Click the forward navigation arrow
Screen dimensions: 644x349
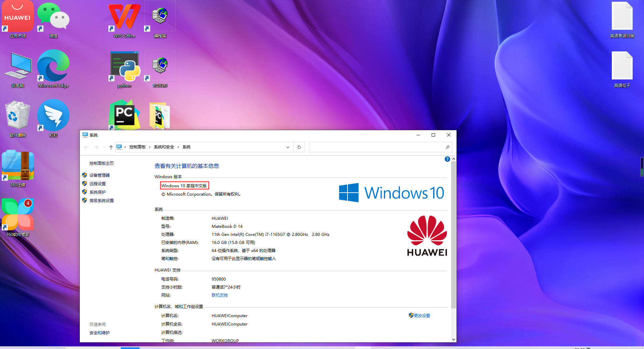point(96,147)
